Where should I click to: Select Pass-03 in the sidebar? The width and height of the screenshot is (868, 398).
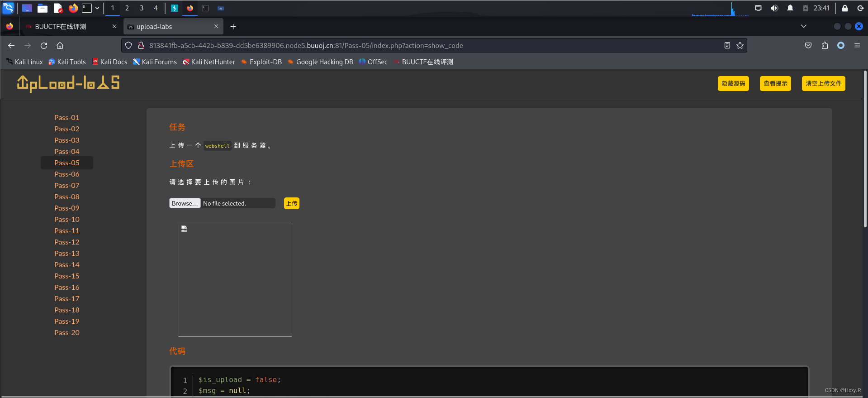tap(67, 140)
